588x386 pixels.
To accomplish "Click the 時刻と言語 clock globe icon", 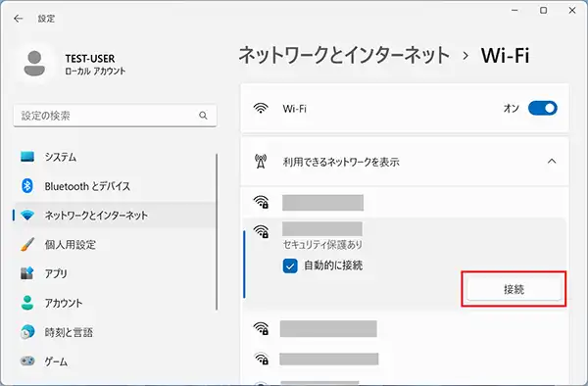I will [27, 332].
